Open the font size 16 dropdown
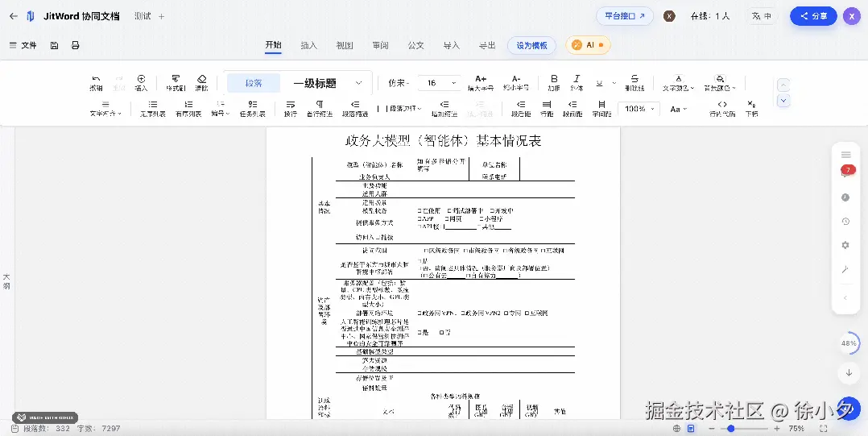 point(440,83)
